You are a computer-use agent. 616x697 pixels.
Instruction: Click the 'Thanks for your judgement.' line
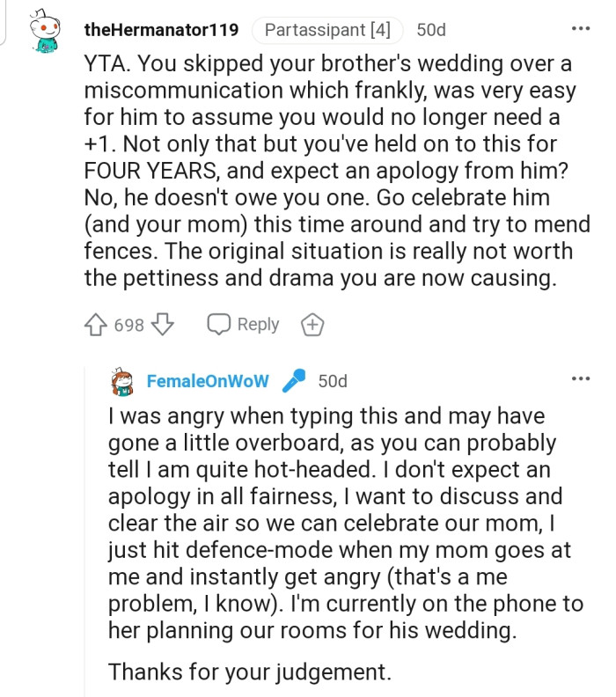pyautogui.click(x=249, y=671)
